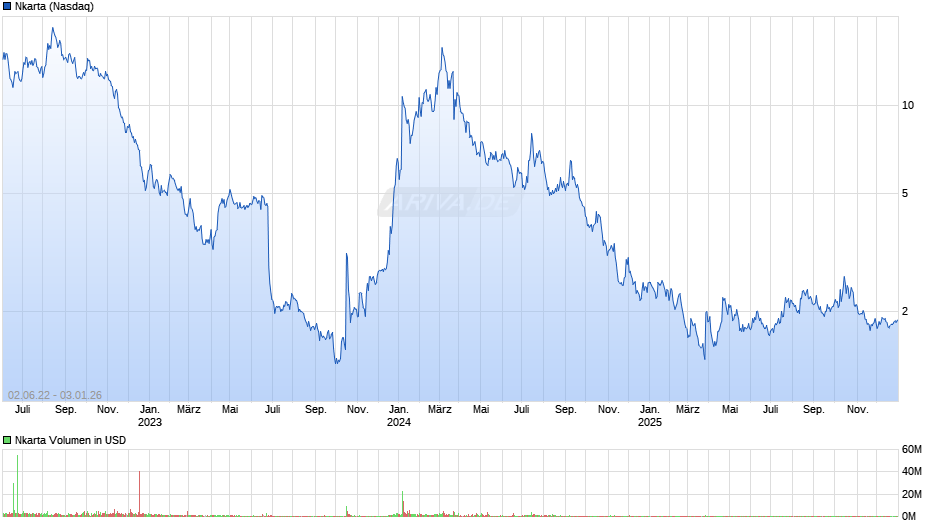Click the green Volumen legend square
940x526 pixels.
(x=7, y=440)
